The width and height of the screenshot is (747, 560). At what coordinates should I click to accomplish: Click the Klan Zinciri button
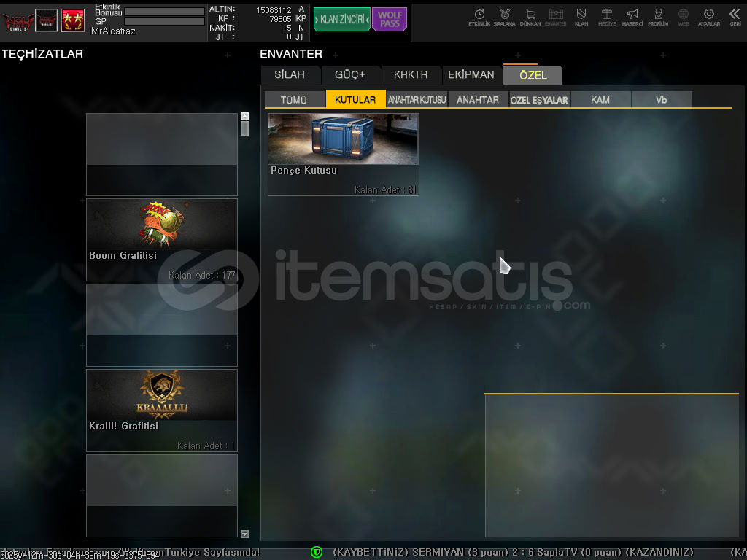point(341,20)
